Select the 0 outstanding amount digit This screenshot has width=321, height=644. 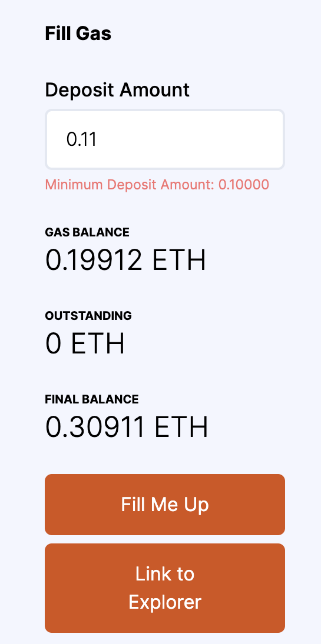54,344
